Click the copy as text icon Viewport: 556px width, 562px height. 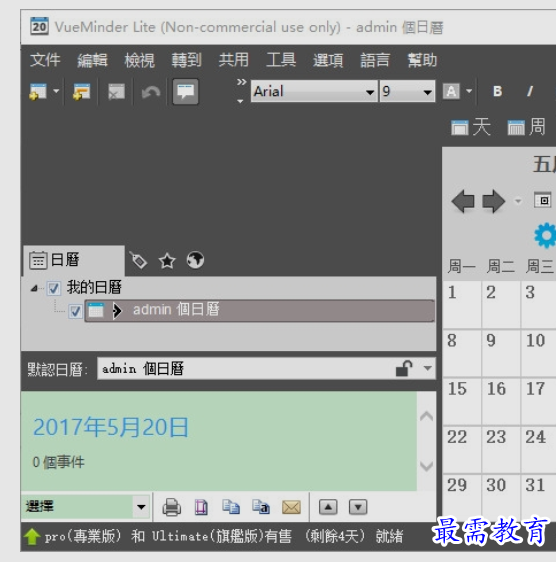pos(261,507)
